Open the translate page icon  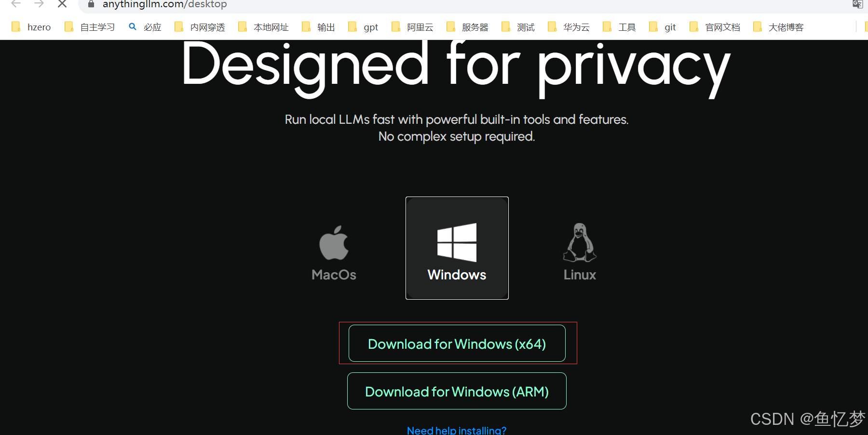[857, 4]
